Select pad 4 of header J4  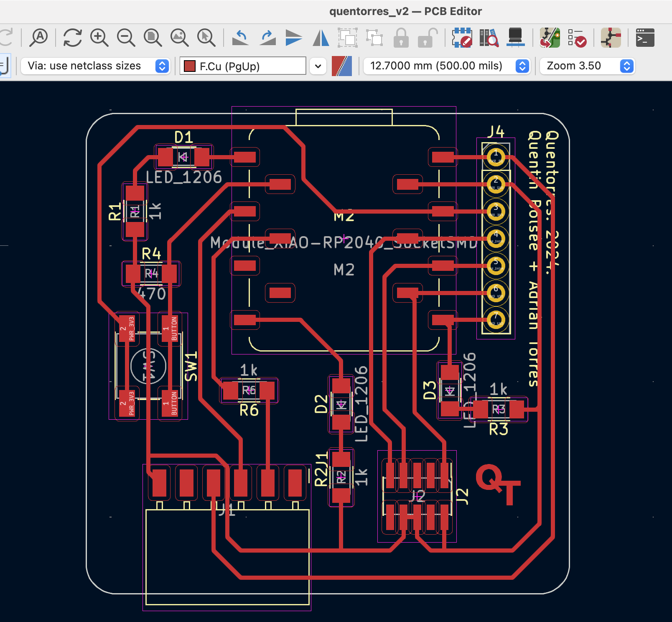click(x=496, y=239)
